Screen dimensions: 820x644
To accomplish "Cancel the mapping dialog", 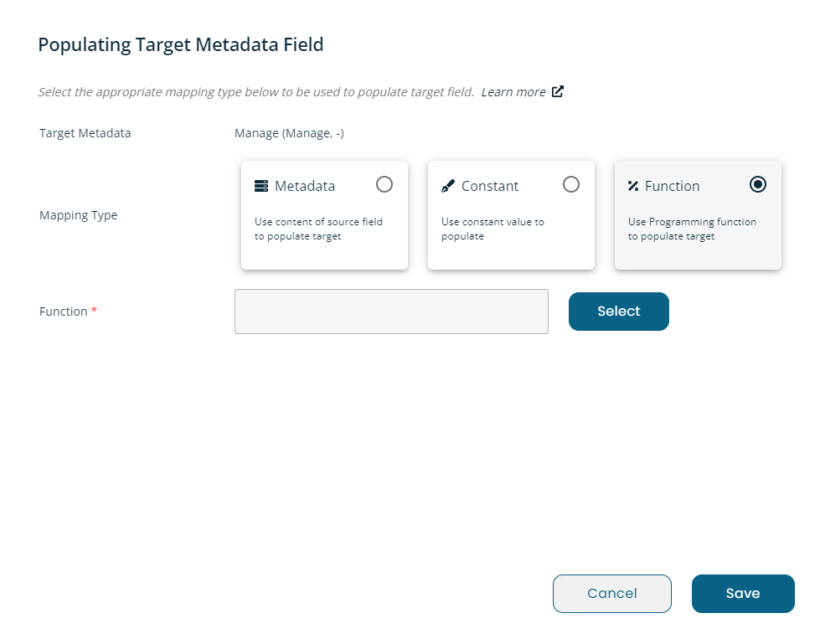I will (612, 594).
